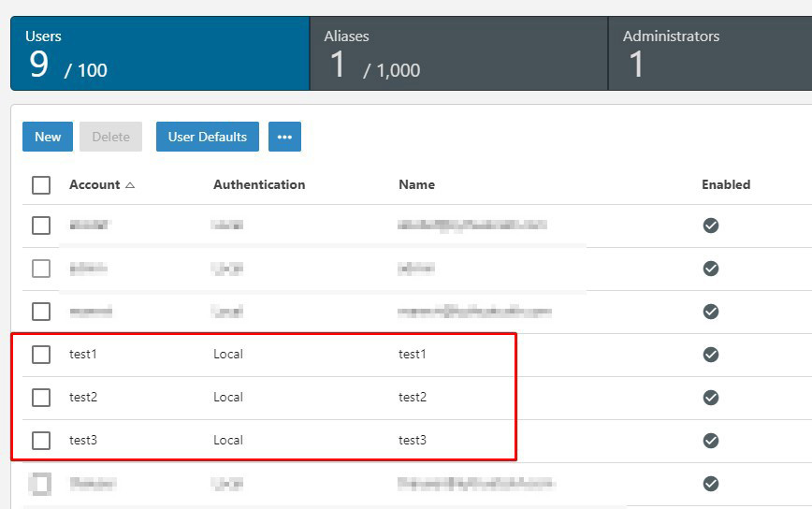Click the enabled checkmark icon for test2
The height and width of the screenshot is (509, 812).
tap(711, 397)
